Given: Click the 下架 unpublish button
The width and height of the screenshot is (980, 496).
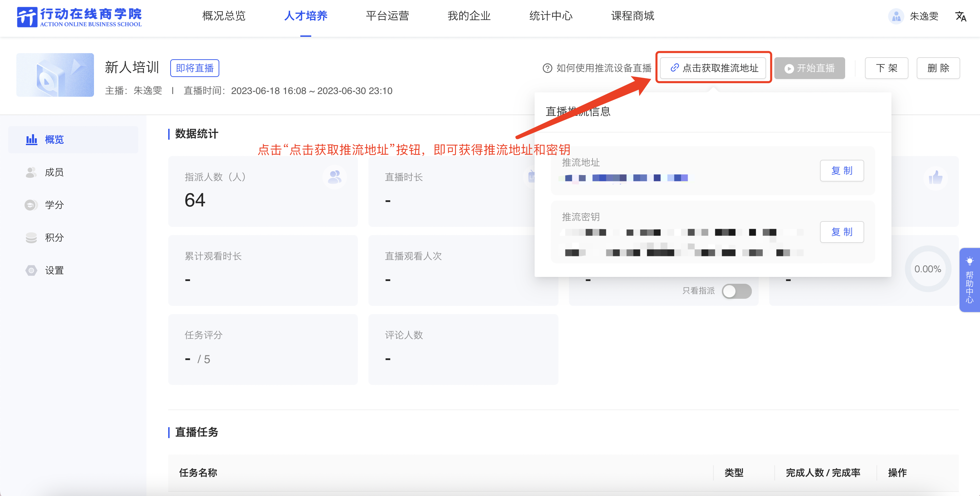Looking at the screenshot, I should 886,68.
